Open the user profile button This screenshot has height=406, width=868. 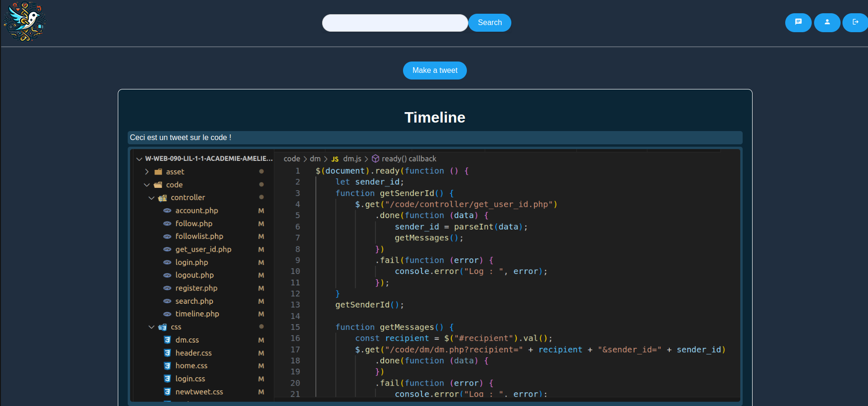pos(827,22)
